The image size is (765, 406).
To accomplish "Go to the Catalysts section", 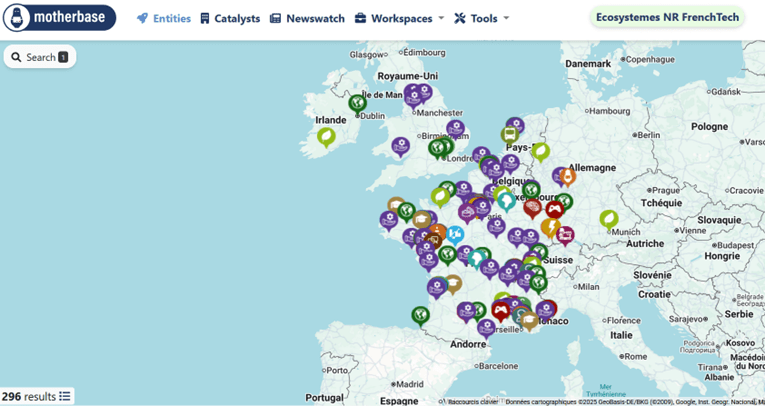I will (x=230, y=18).
